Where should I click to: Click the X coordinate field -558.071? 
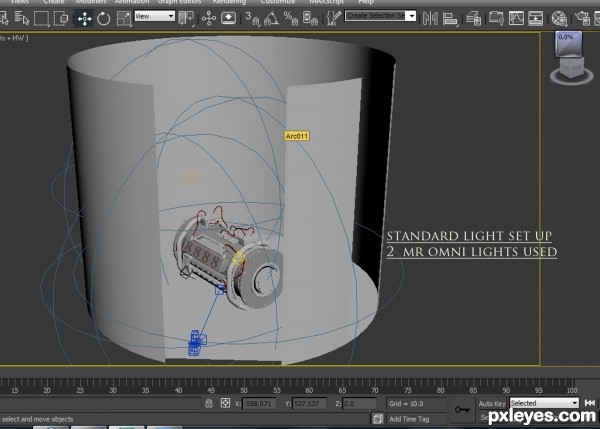259,403
